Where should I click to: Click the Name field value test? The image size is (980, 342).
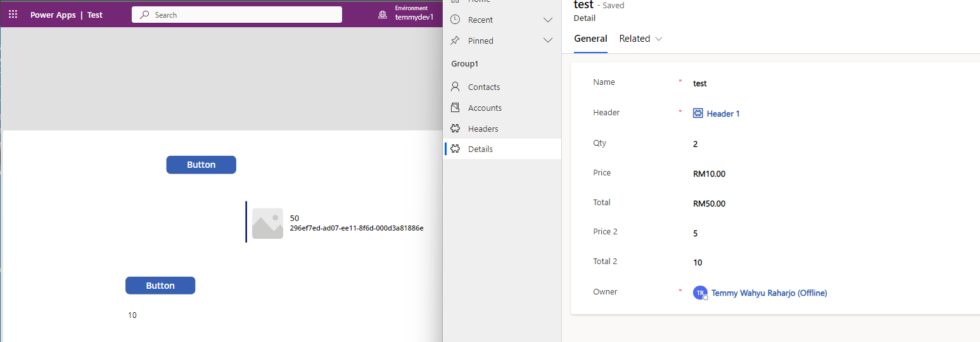tap(700, 84)
